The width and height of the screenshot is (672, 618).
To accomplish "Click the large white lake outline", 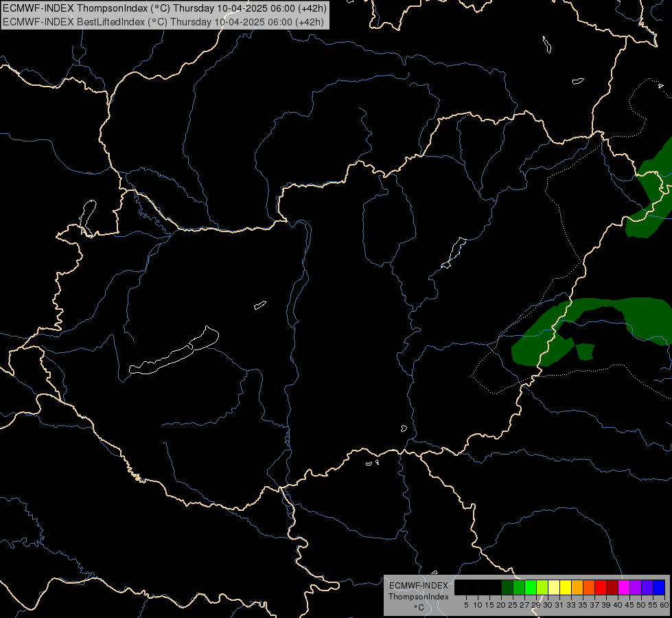I will [174, 352].
